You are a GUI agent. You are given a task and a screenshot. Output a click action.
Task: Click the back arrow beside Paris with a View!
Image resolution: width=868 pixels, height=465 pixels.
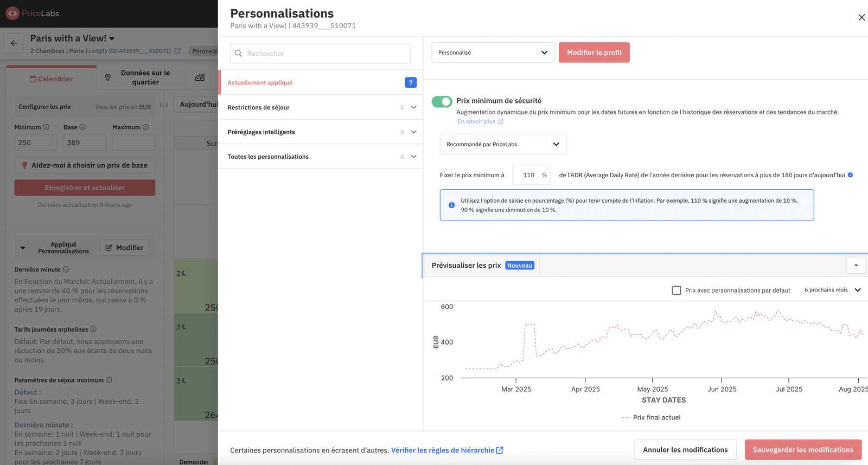point(14,43)
